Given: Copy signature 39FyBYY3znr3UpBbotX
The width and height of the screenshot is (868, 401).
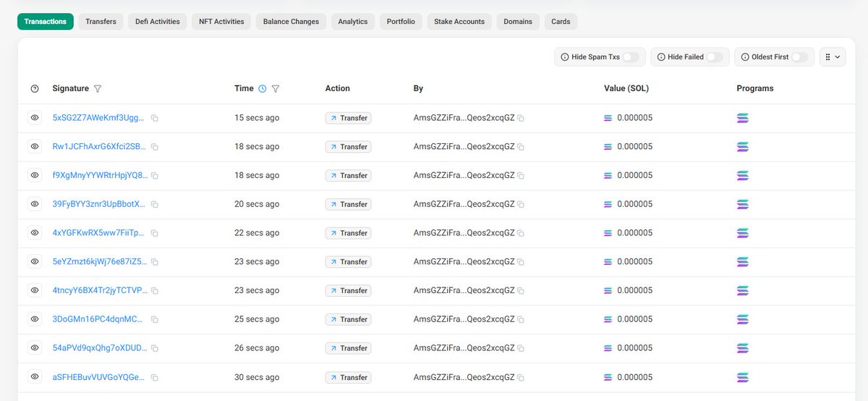Looking at the screenshot, I should coord(155,205).
